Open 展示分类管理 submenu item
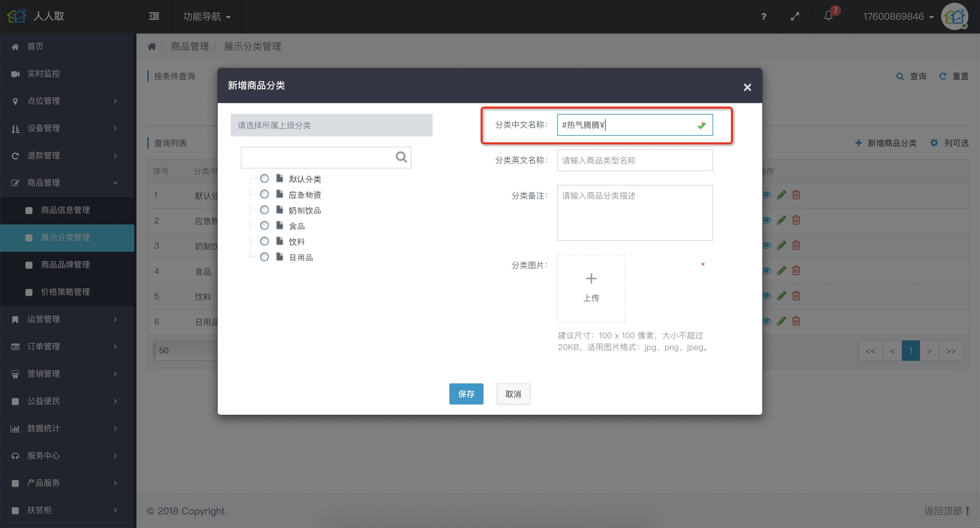The image size is (980, 528). pos(67,238)
